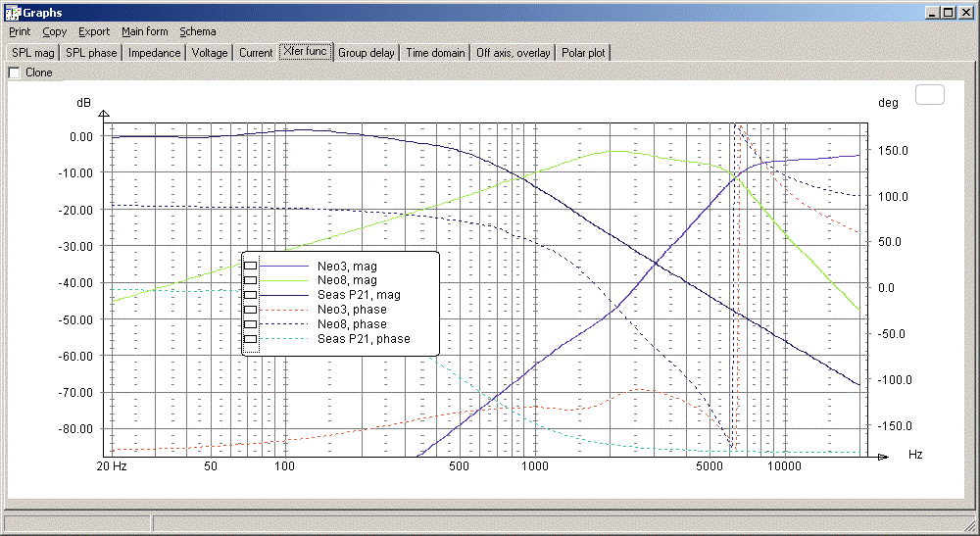
Task: Switch to the Group delay tab
Action: [367, 53]
